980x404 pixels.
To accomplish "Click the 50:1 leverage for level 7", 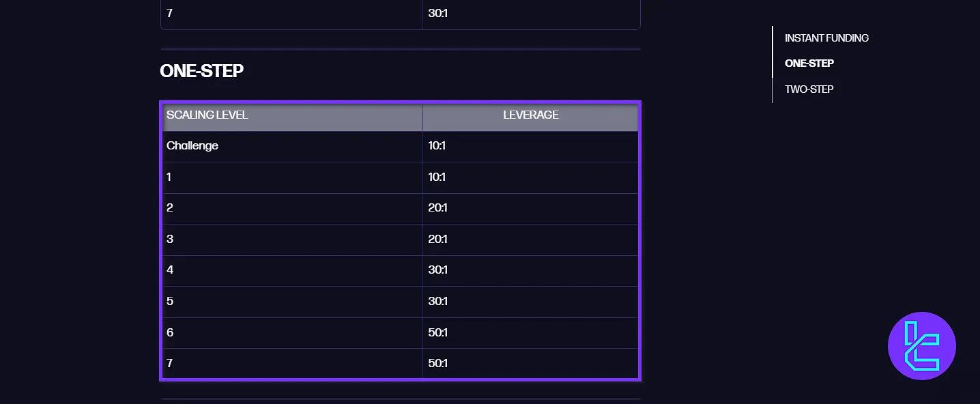I will click(x=437, y=364).
